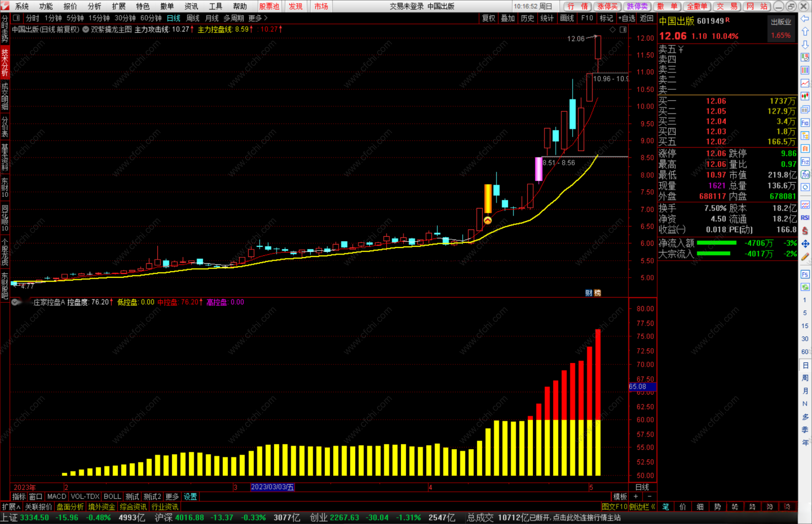This screenshot has width=812, height=524.
Task: Click the RSI indicator icon
Action: click(x=805, y=218)
